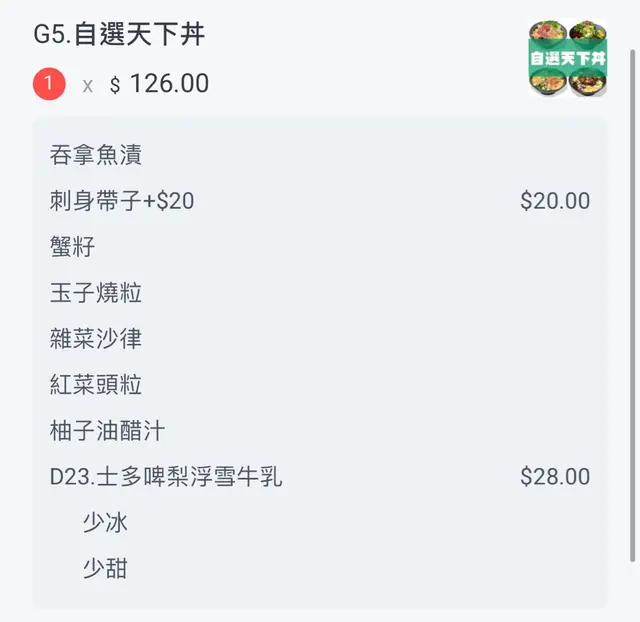640x622 pixels.
Task: Select the 紅菜頭粒 topping line
Action: [96, 385]
